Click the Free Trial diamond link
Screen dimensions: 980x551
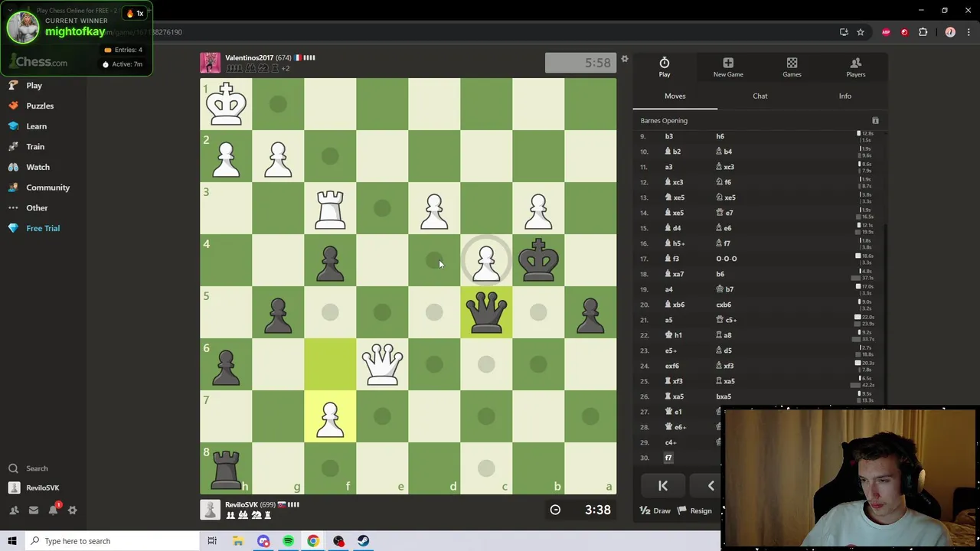(43, 228)
